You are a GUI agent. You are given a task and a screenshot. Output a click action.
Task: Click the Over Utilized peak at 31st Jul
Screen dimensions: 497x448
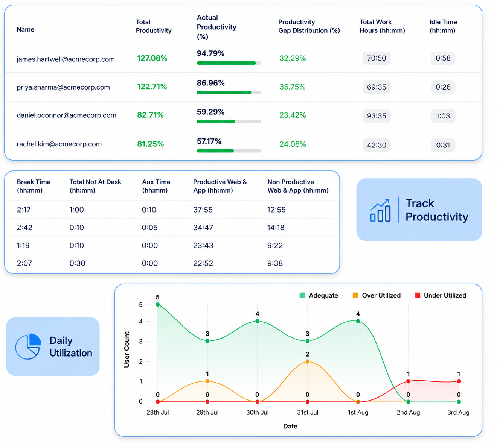pos(308,361)
